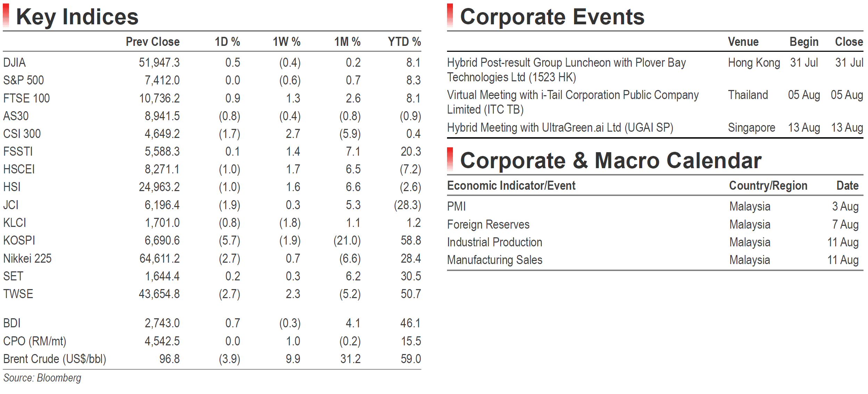The image size is (868, 394).
Task: Open the UltraGreen.ai hybrid meeting event
Action: [560, 128]
